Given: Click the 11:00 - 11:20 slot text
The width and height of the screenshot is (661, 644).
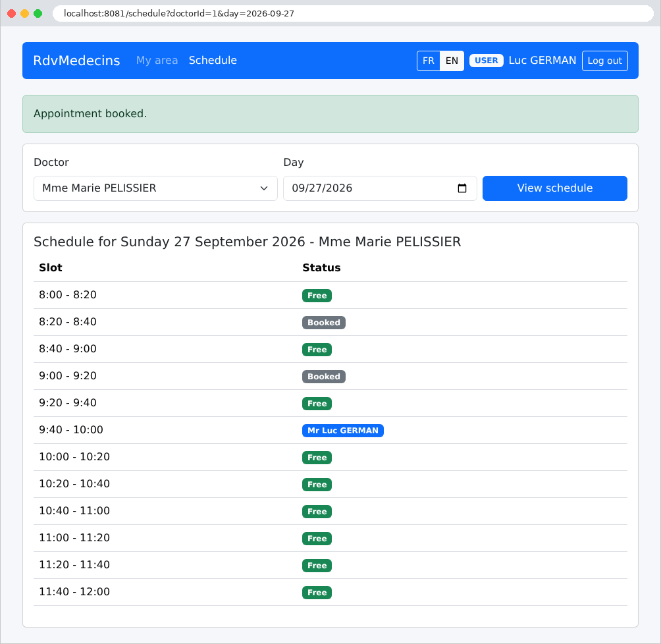Looking at the screenshot, I should point(74,538).
